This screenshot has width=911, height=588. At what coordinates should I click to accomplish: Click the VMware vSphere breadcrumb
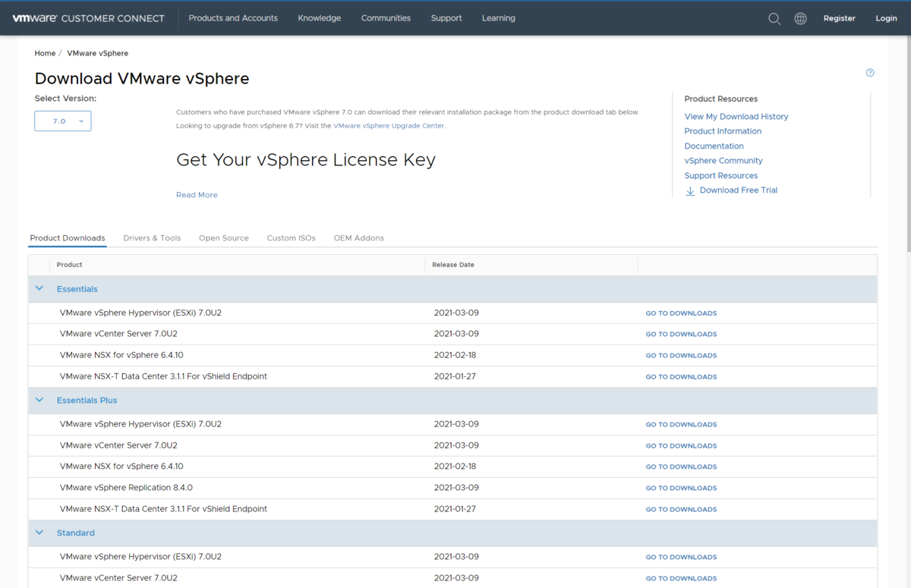(x=98, y=53)
